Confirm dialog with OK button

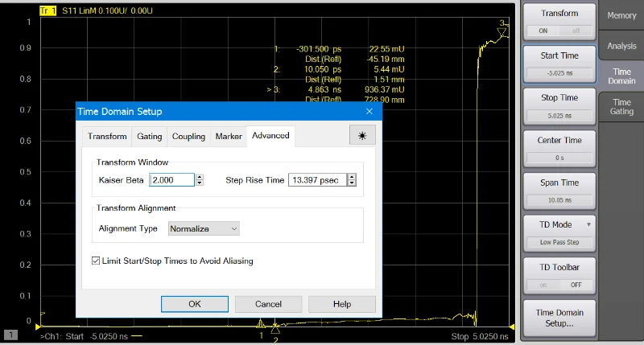click(195, 304)
